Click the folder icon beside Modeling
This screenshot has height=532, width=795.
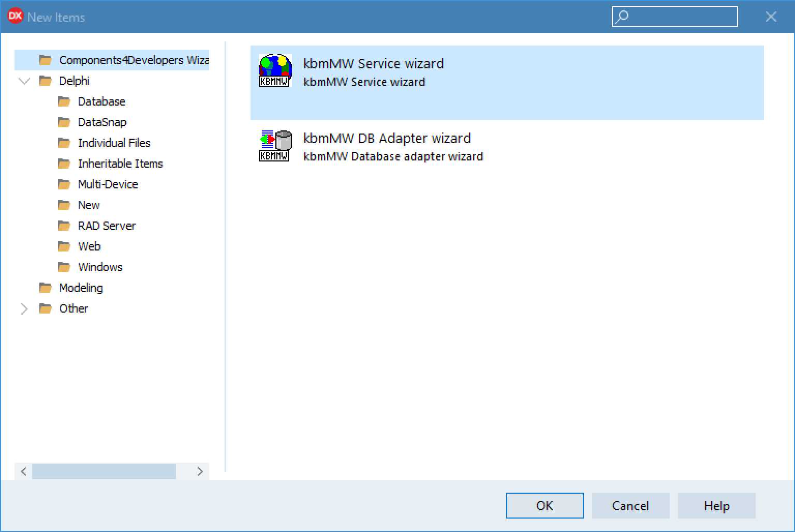pos(46,288)
